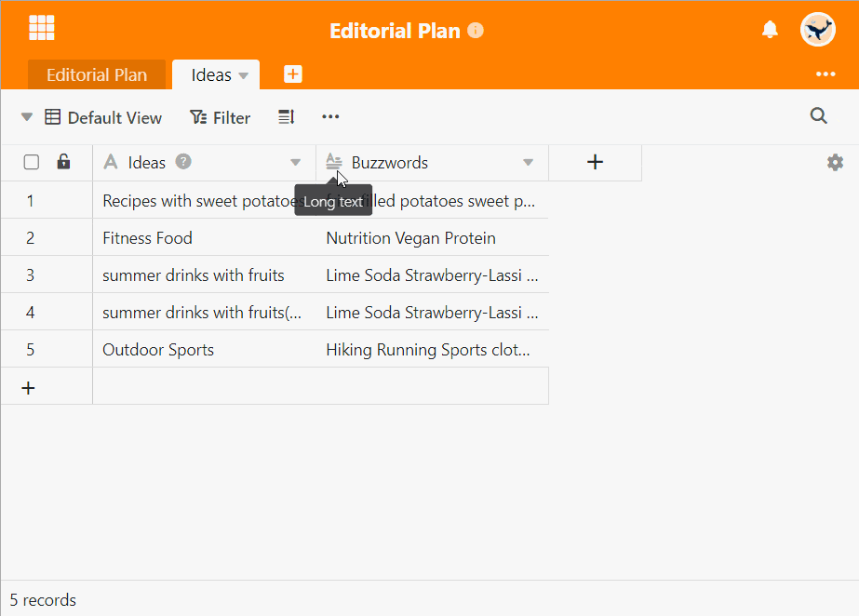Click info icon next to Editorial Plan title

coord(476,31)
